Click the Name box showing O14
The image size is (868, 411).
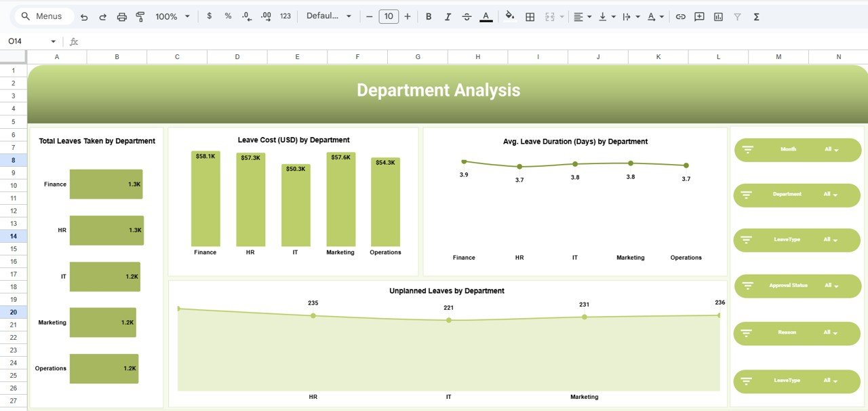pos(27,41)
